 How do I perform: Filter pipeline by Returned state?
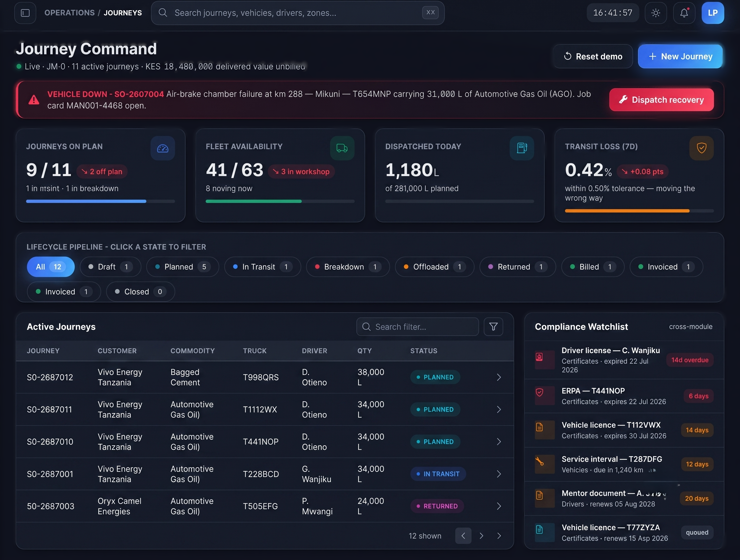pyautogui.click(x=517, y=267)
